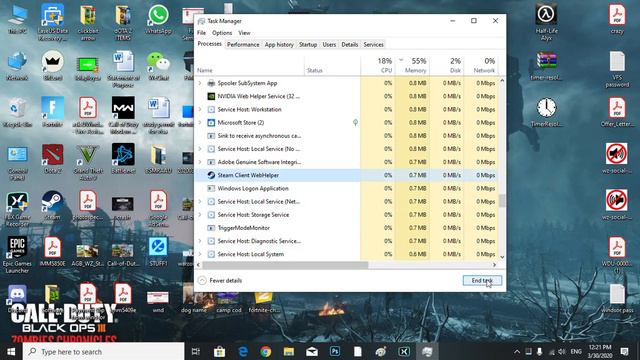Open the This PC desktop icon
This screenshot has height=360, width=640.
(x=17, y=19)
